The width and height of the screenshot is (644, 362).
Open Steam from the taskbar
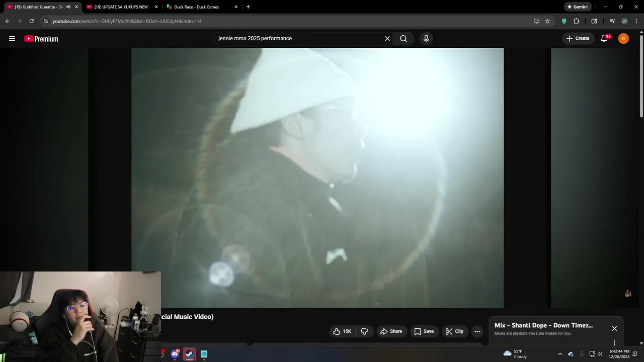[189, 354]
